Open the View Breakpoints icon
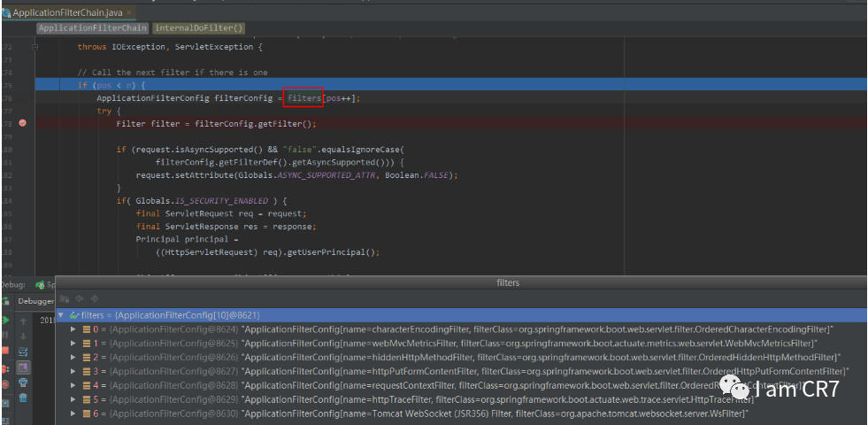 click(6, 368)
